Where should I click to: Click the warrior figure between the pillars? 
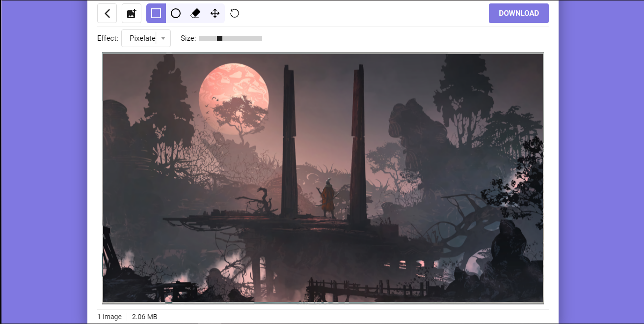[x=328, y=199]
